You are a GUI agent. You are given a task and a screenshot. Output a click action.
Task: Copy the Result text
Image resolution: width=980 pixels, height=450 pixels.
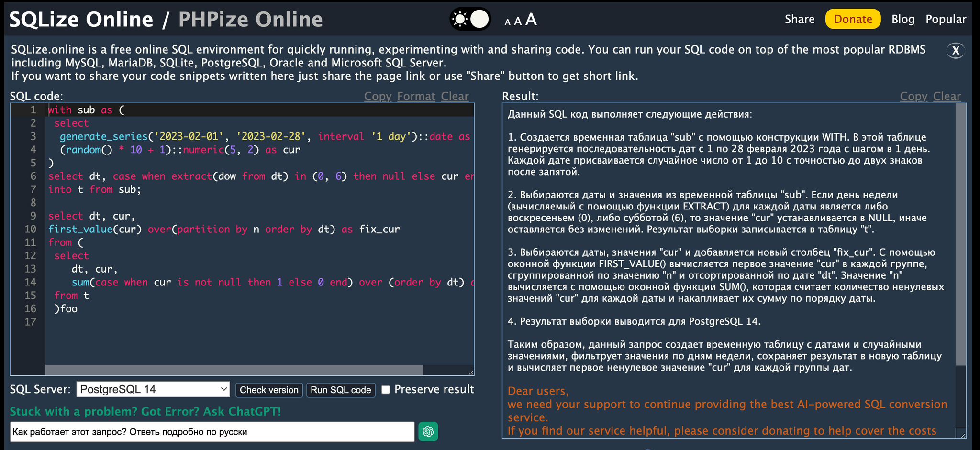pos(913,96)
